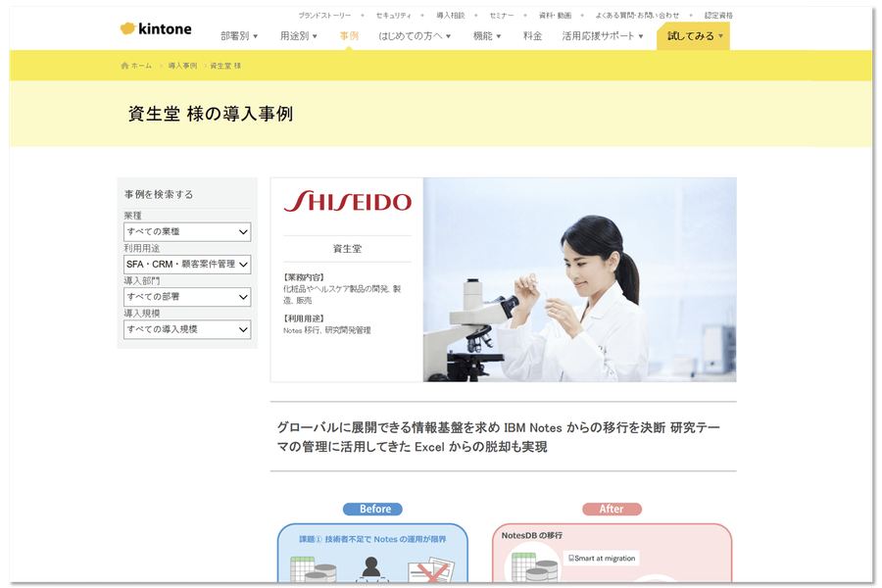Open the 導入相談 link
Screen dimensions: 882x588
pos(451,16)
